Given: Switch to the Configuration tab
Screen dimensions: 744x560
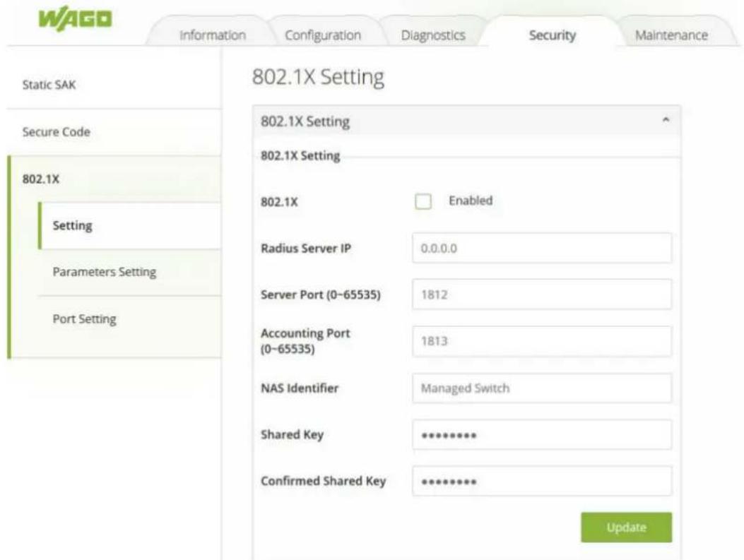Looking at the screenshot, I should click(x=323, y=35).
